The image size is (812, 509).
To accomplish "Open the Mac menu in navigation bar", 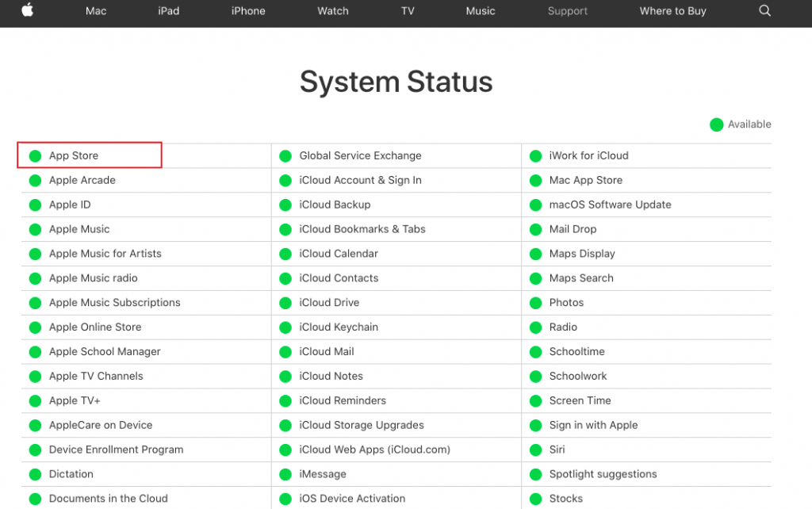I will click(96, 11).
